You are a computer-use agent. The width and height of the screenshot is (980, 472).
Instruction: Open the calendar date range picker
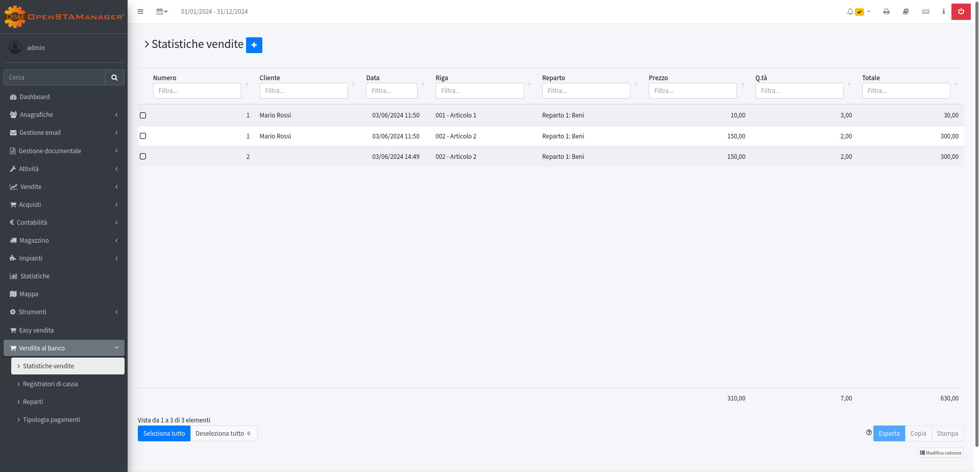[162, 12]
